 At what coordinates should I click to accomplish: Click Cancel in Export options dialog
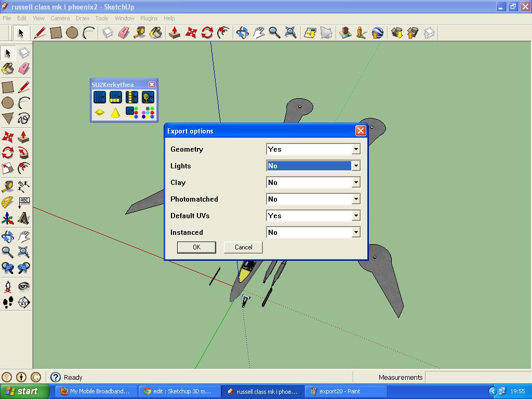[x=243, y=247]
